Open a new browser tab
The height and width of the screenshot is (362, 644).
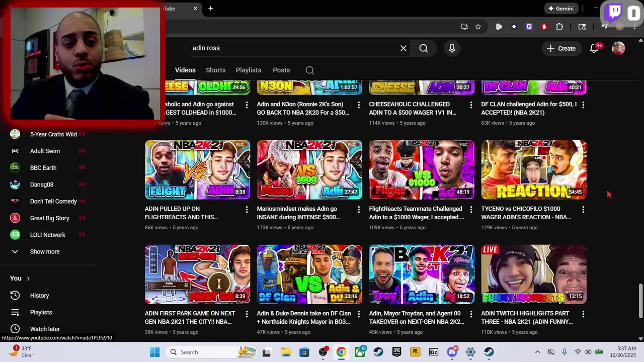point(210,9)
